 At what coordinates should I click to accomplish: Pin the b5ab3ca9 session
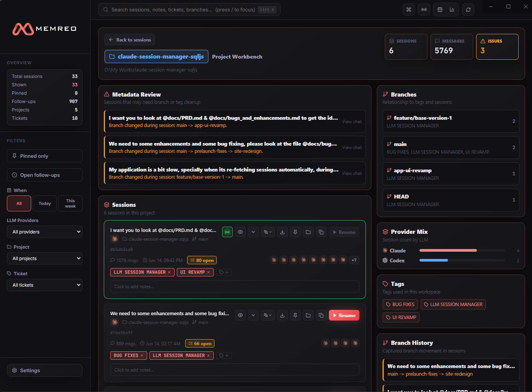pyautogui.click(x=295, y=232)
